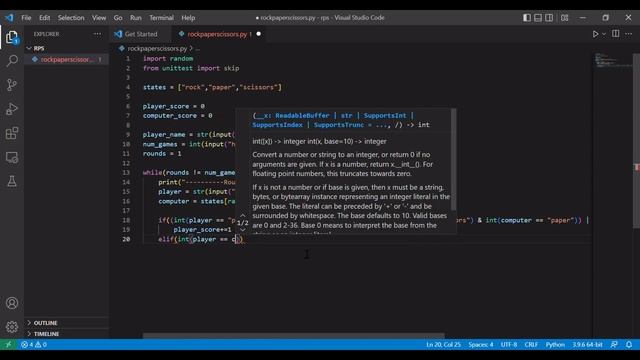The width and height of the screenshot is (640, 360).
Task: Click line number 20 in gutter
Action: [x=126, y=239]
